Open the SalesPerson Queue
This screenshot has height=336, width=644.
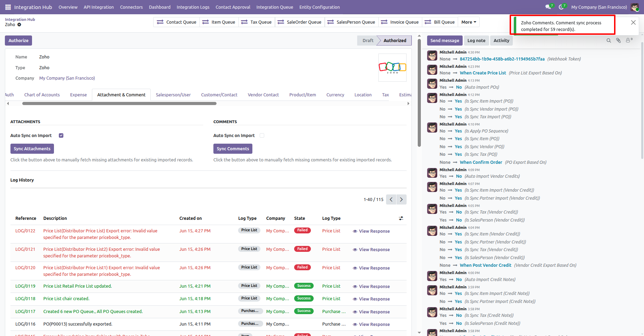351,22
